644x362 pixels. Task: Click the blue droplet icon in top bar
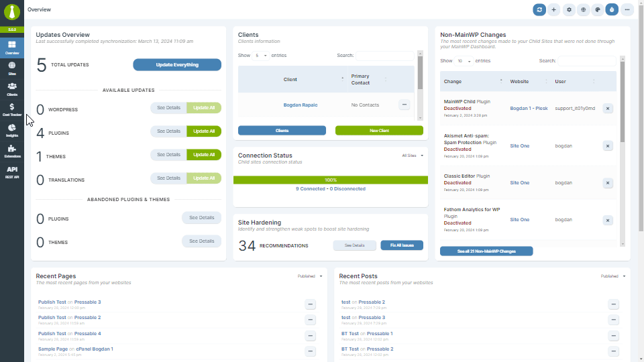pos(612,9)
